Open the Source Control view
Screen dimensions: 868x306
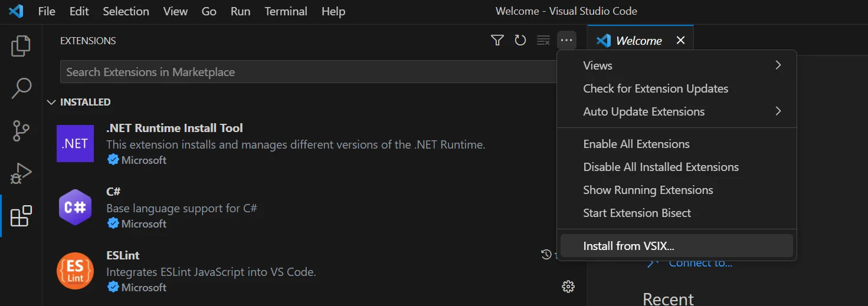(x=21, y=131)
